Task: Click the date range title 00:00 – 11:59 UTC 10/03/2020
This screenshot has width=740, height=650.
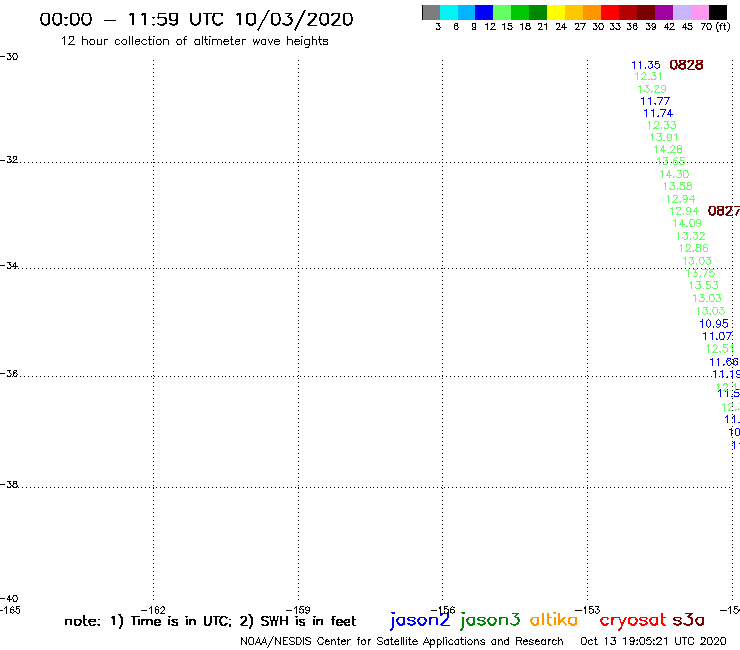Action: (196, 20)
